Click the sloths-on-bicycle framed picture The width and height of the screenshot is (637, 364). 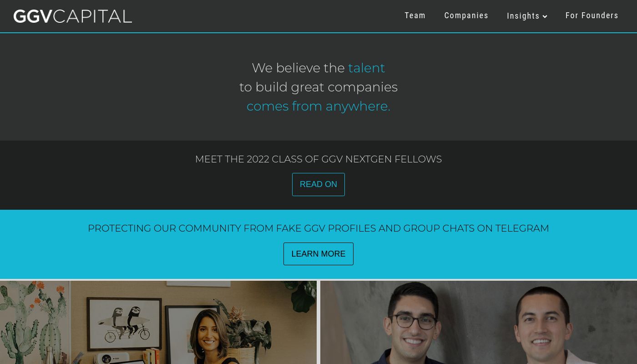(x=125, y=323)
